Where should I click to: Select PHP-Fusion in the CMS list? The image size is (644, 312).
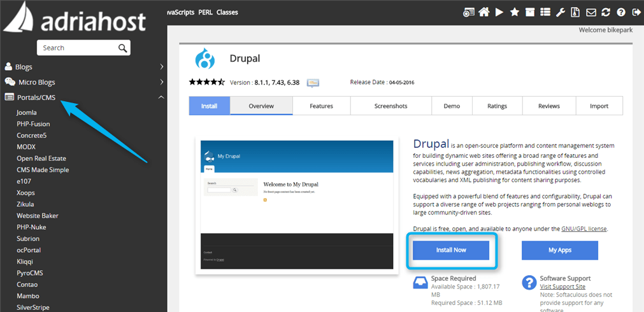[x=33, y=124]
